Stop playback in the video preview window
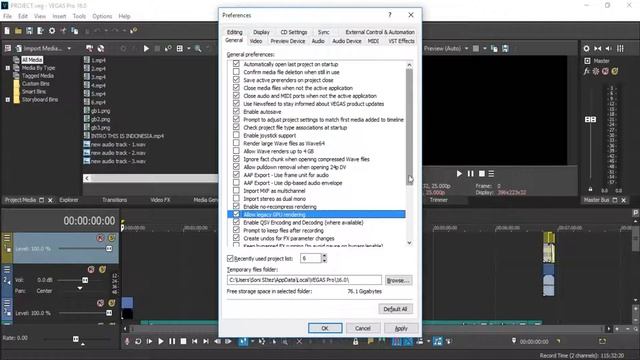The width and height of the screenshot is (640, 360). (x=482, y=174)
